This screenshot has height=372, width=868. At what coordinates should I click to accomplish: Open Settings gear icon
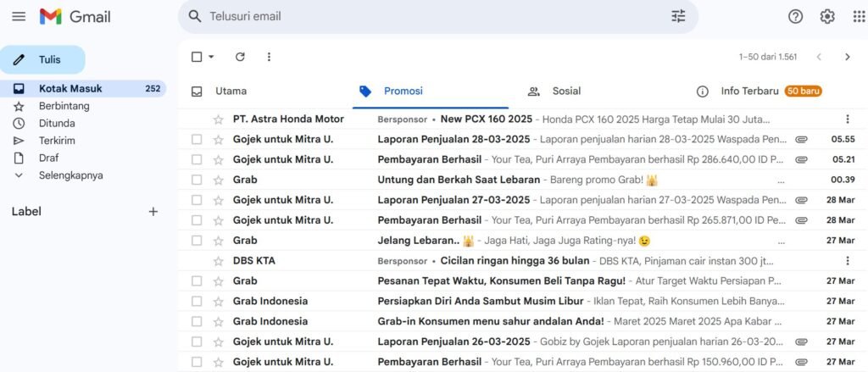(827, 17)
